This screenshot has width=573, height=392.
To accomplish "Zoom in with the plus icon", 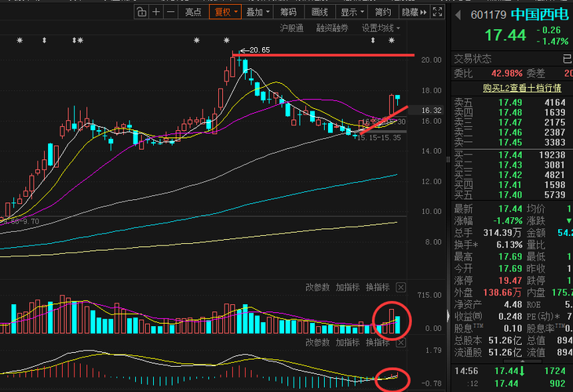I will (156, 12).
